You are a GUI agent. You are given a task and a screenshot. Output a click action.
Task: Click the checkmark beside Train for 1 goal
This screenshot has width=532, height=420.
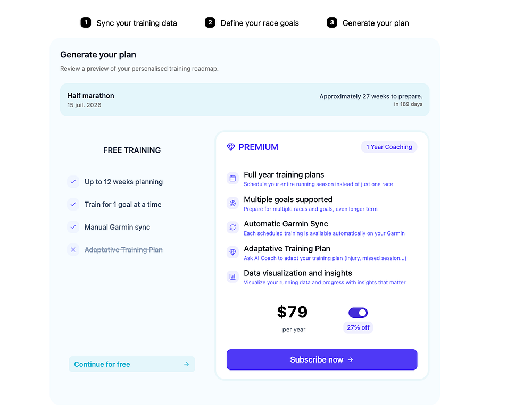(x=73, y=204)
